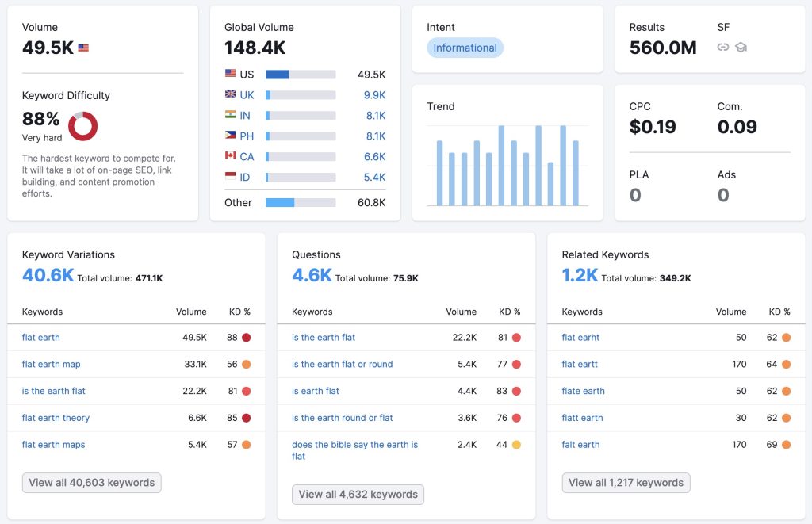Click the UK flag in Global Volume
This screenshot has height=524, width=812.
click(x=231, y=94)
